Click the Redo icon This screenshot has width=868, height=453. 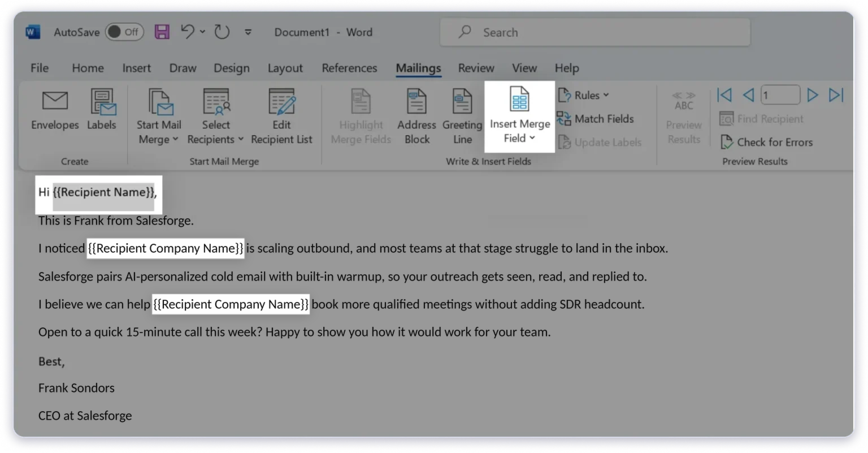222,32
